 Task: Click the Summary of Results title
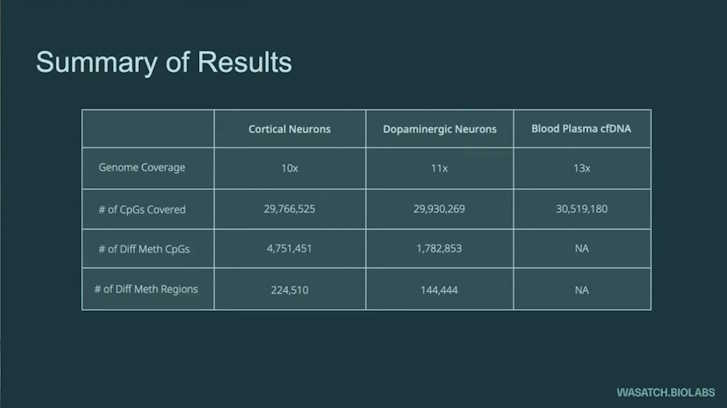pos(164,63)
